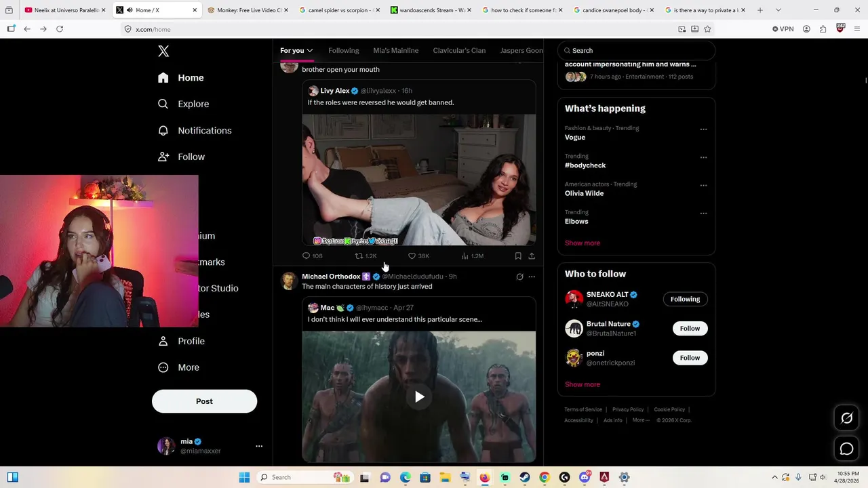
Task: Switch to the Following tab
Action: click(x=343, y=51)
